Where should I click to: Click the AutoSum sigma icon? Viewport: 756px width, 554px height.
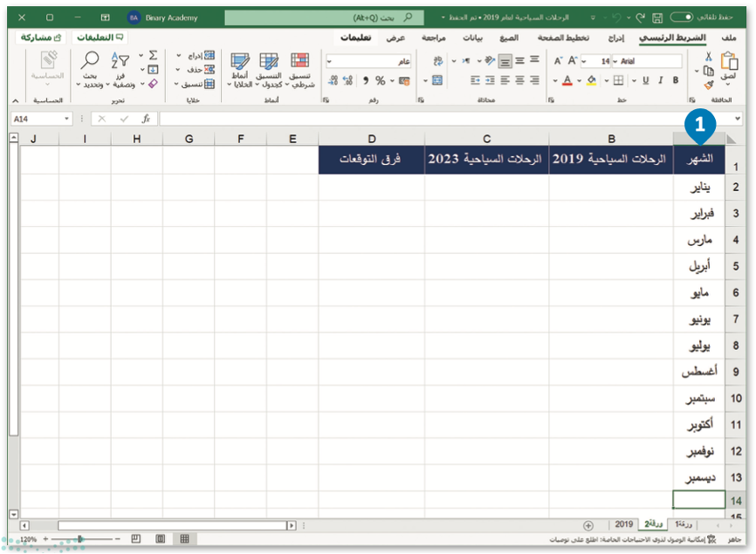coord(153,56)
